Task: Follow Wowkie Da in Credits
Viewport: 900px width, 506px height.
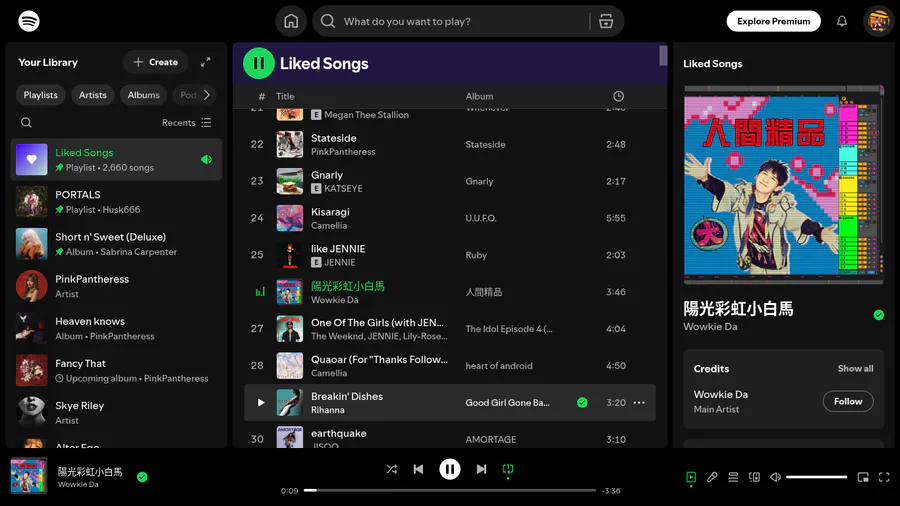Action: (x=848, y=402)
